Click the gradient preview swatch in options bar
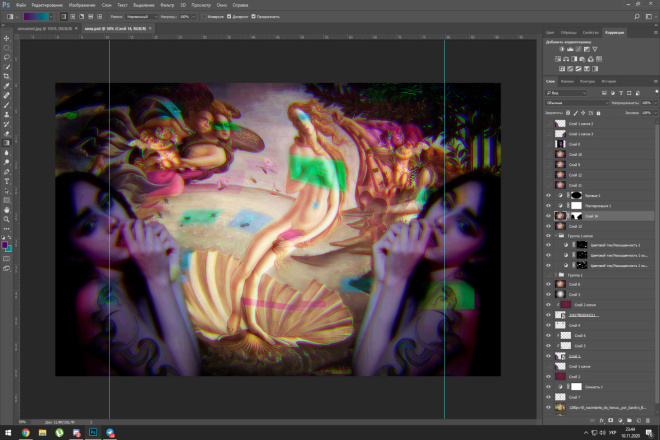 [x=36, y=17]
